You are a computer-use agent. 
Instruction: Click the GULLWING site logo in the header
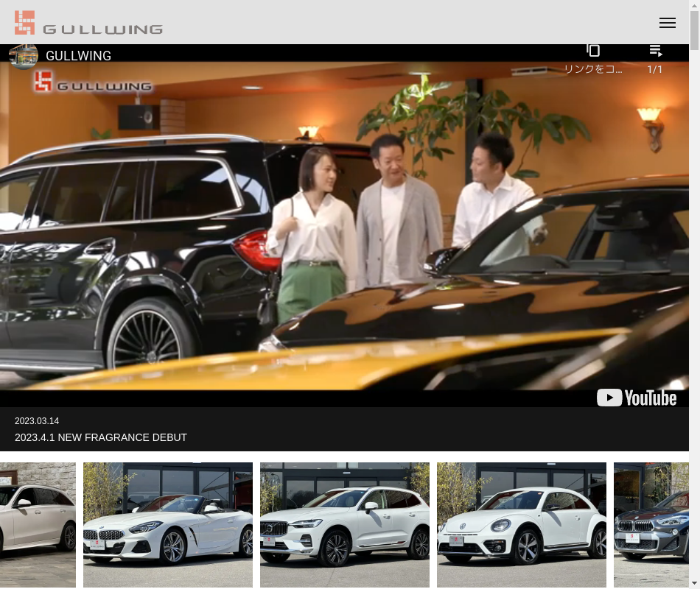coord(88,23)
